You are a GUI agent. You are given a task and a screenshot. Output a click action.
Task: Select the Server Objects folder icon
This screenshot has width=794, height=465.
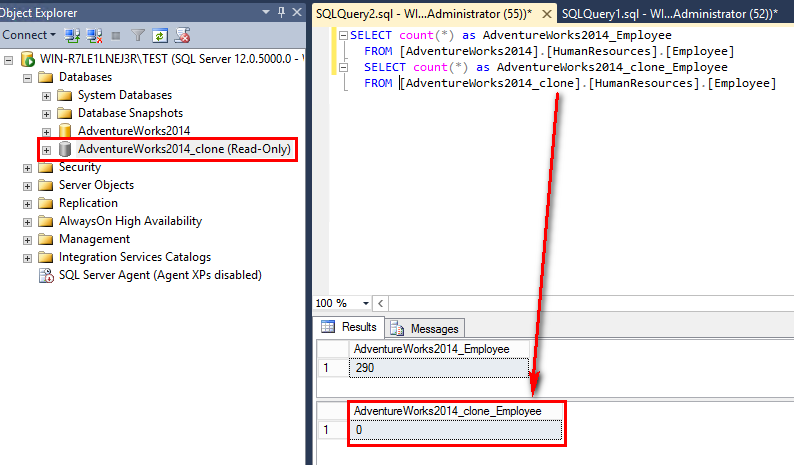[46, 185]
